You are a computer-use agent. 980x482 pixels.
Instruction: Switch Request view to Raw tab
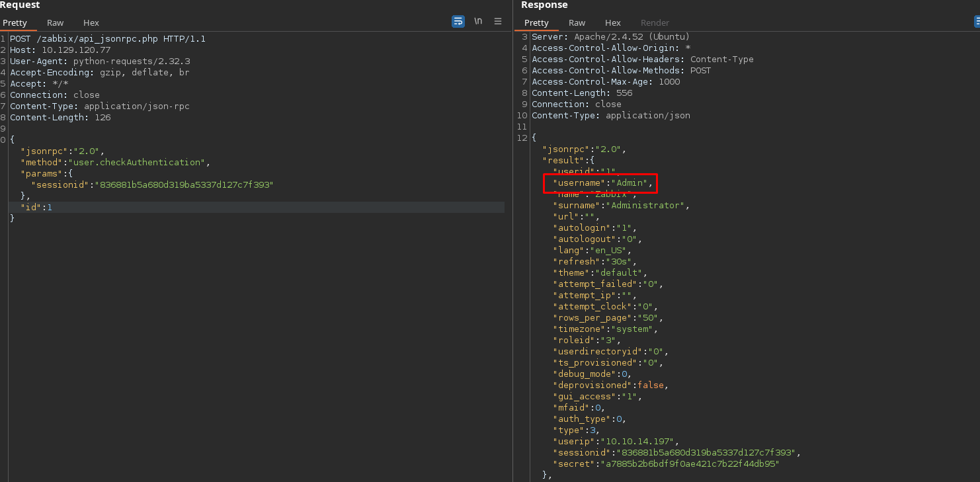(x=56, y=22)
